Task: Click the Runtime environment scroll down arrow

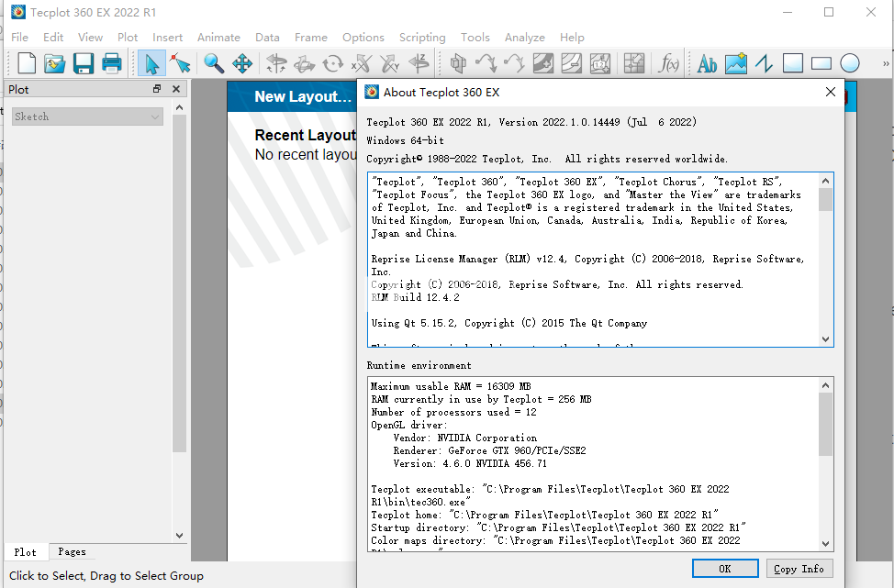Action: [x=825, y=544]
